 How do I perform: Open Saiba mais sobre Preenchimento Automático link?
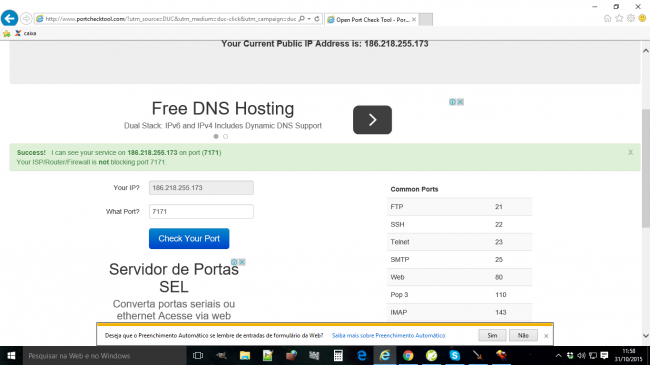388,336
